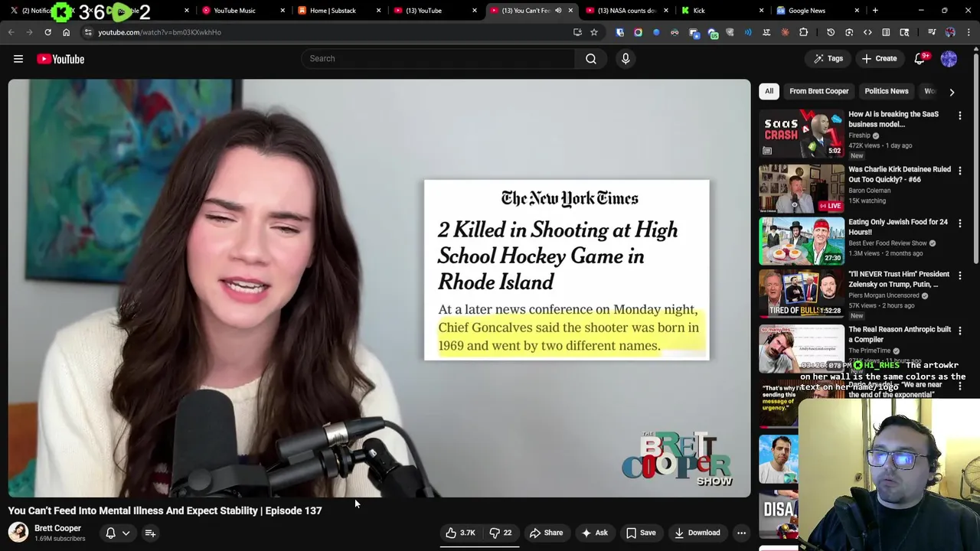
Task: Ask about this video
Action: click(x=594, y=533)
